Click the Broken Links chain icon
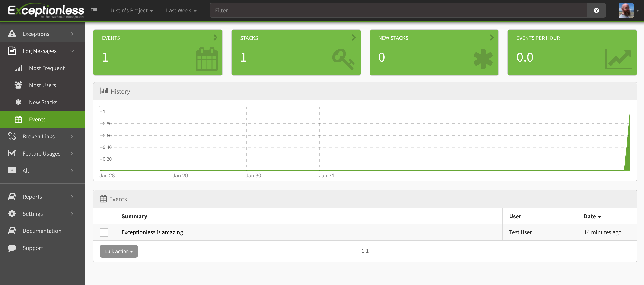This screenshot has height=285, width=644. click(12, 136)
